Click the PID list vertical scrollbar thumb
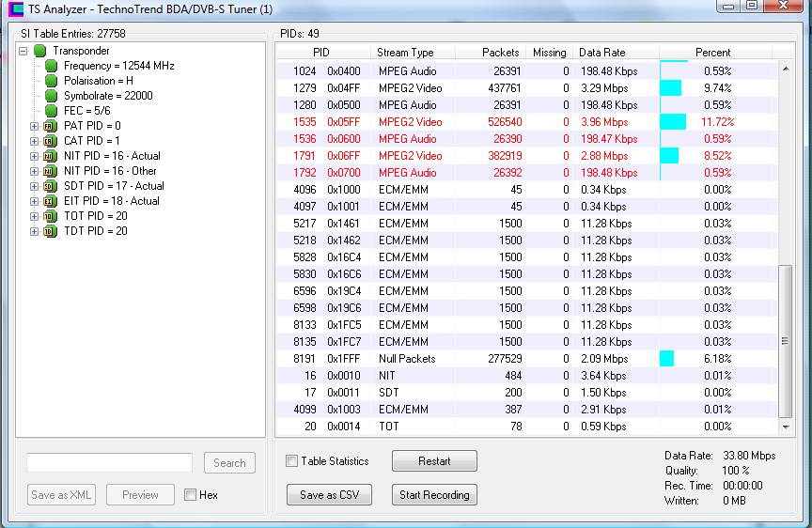 tap(786, 340)
